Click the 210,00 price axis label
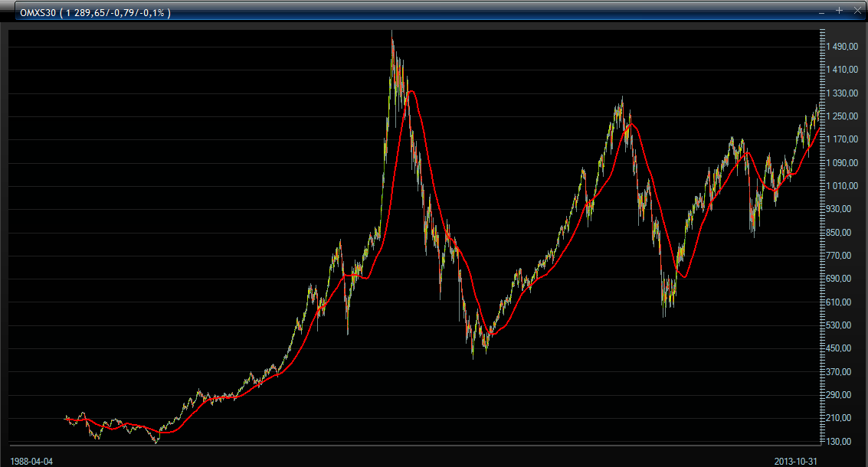 [845, 418]
